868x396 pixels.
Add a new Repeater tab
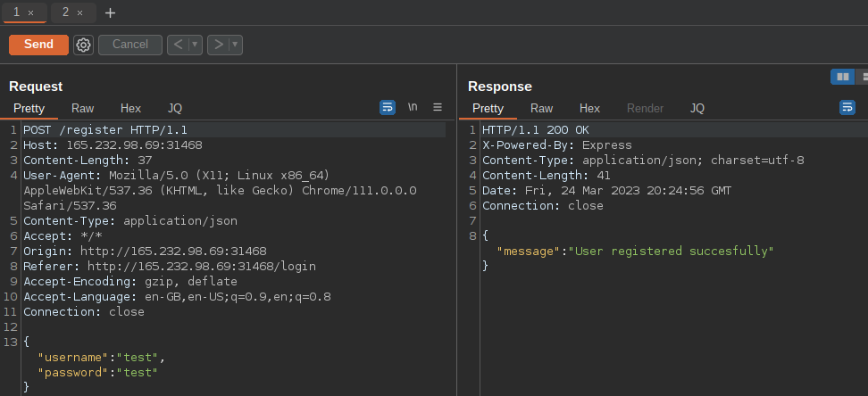click(110, 12)
